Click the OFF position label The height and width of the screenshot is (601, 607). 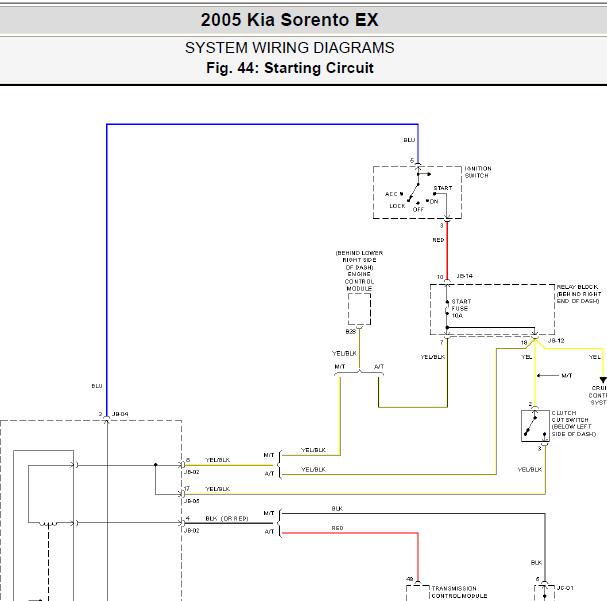point(418,209)
